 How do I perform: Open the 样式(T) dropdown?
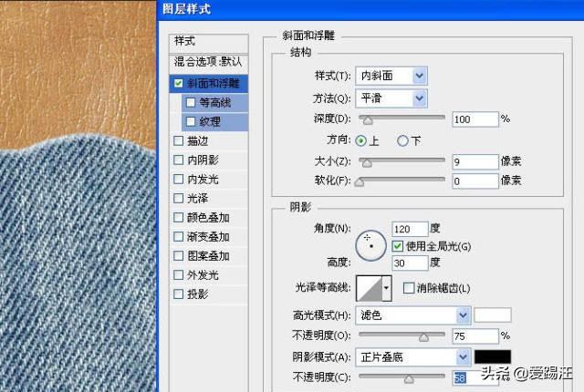pyautogui.click(x=391, y=76)
